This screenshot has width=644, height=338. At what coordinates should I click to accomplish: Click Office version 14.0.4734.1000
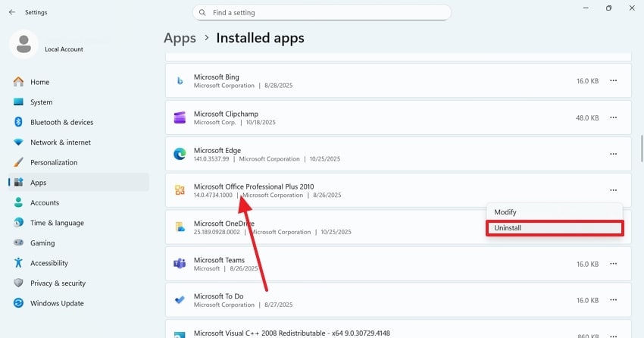[x=213, y=195]
